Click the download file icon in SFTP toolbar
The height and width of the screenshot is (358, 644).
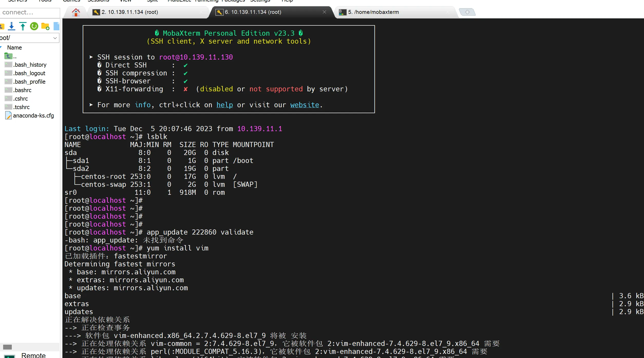tap(12, 26)
